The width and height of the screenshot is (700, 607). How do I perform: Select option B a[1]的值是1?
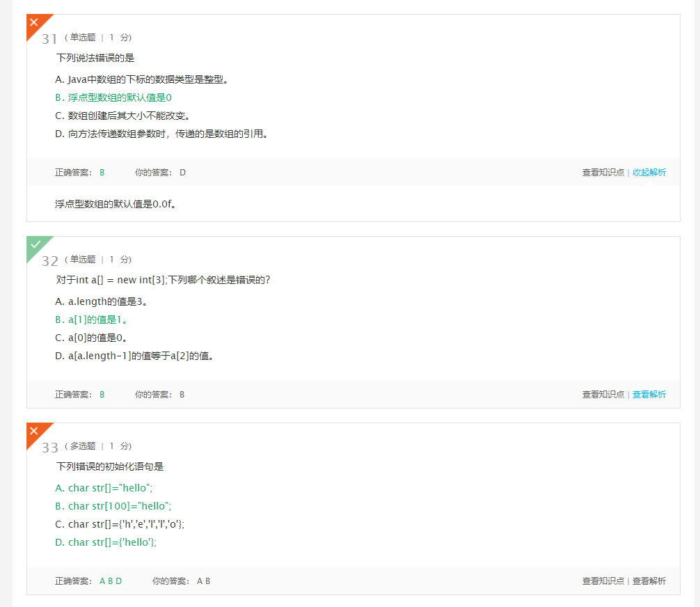pyautogui.click(x=91, y=320)
